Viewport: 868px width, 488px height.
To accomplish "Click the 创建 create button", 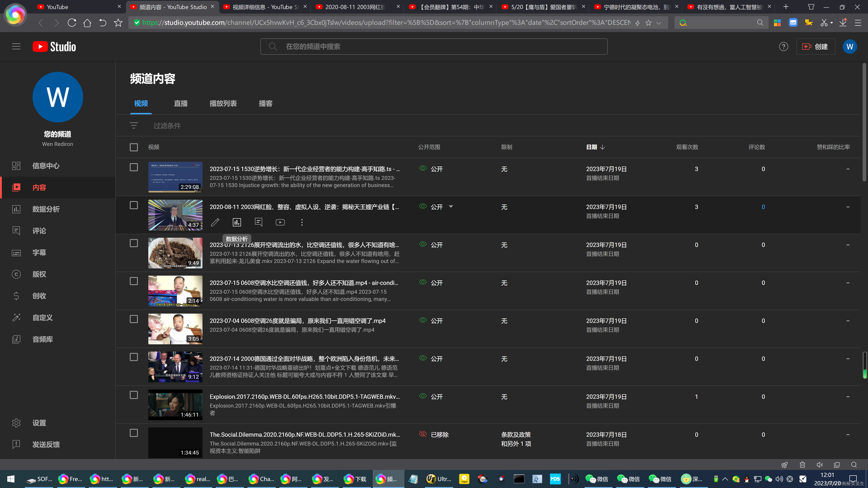I will (815, 47).
